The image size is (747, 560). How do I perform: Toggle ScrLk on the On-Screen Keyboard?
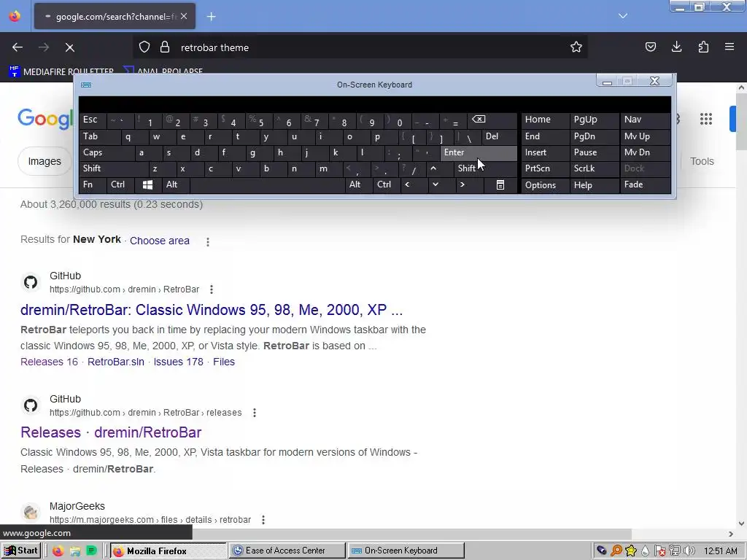[x=594, y=168]
